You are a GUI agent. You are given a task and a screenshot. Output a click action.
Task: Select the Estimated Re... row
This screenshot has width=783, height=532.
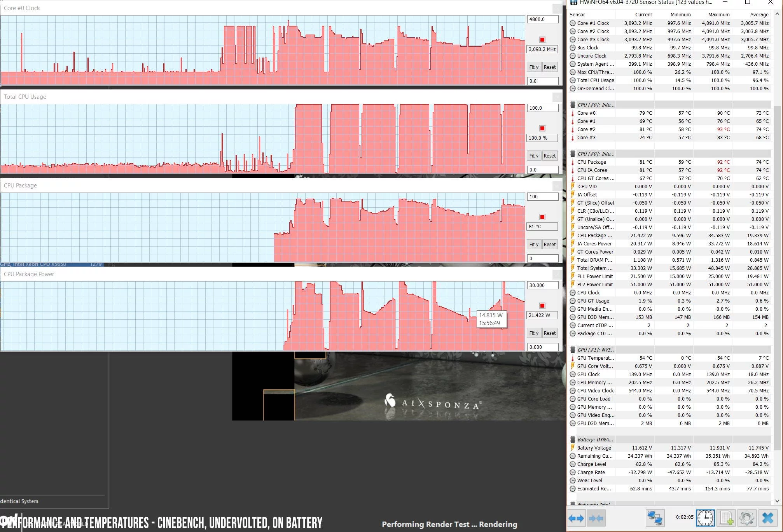(x=669, y=488)
